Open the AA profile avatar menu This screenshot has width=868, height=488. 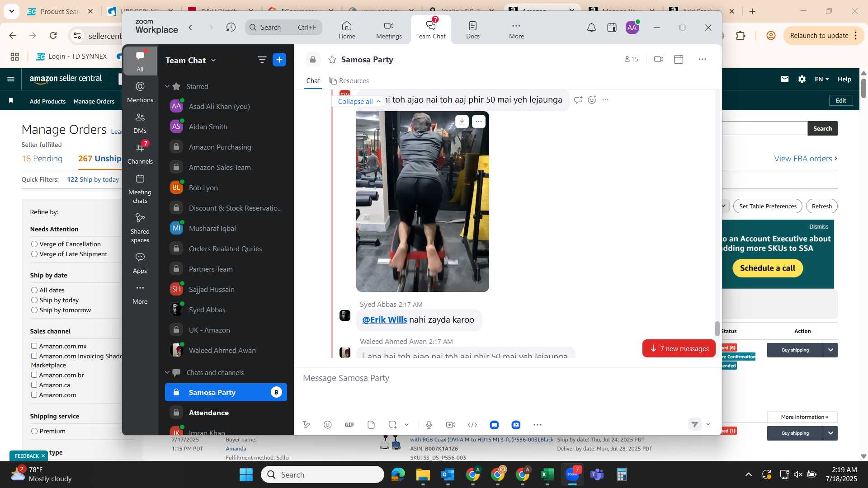(x=632, y=28)
